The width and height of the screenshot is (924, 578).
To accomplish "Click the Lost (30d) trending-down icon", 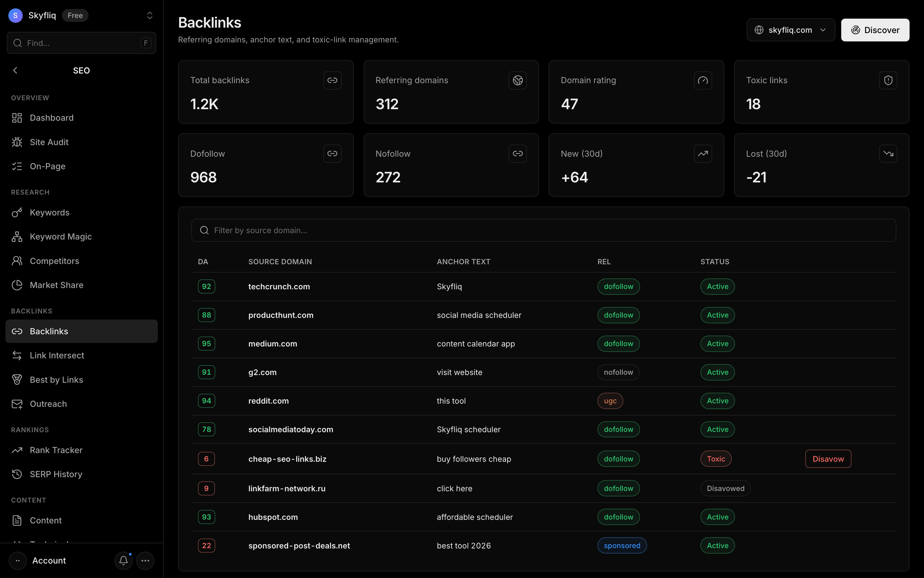I will pos(888,154).
